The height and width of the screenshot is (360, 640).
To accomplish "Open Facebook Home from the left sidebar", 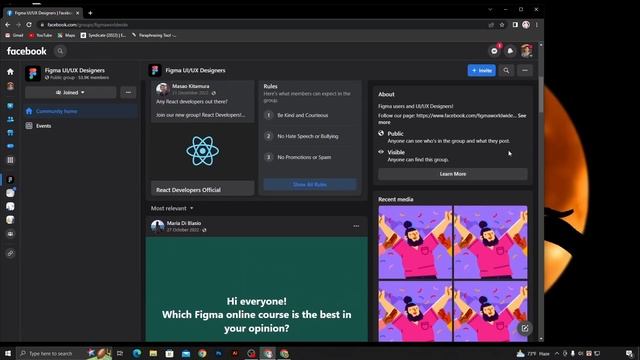I will point(10,72).
